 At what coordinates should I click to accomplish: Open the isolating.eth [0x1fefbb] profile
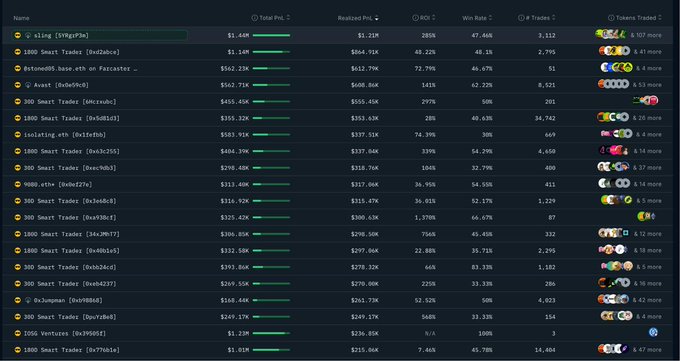pos(65,135)
